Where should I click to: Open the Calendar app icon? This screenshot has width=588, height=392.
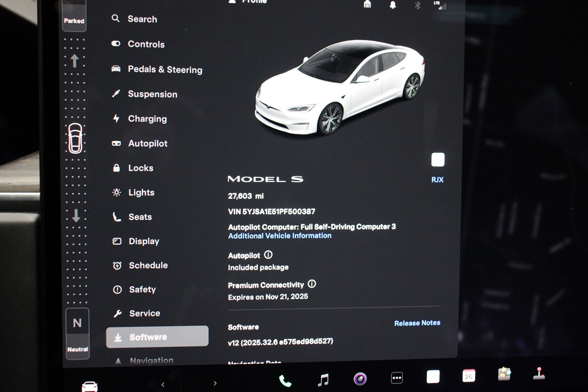click(468, 376)
